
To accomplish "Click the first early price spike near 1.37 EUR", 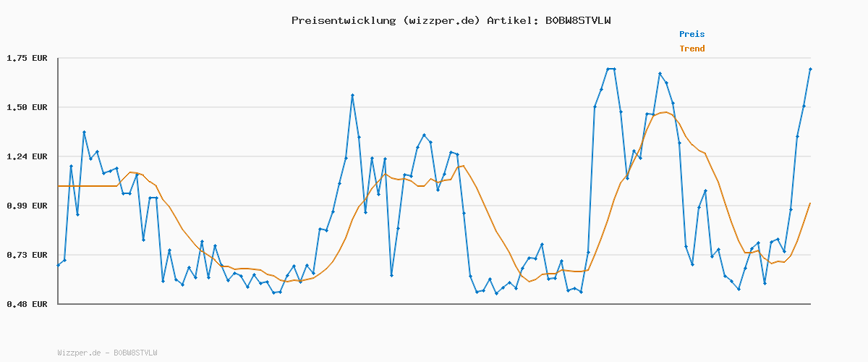I will point(84,132).
